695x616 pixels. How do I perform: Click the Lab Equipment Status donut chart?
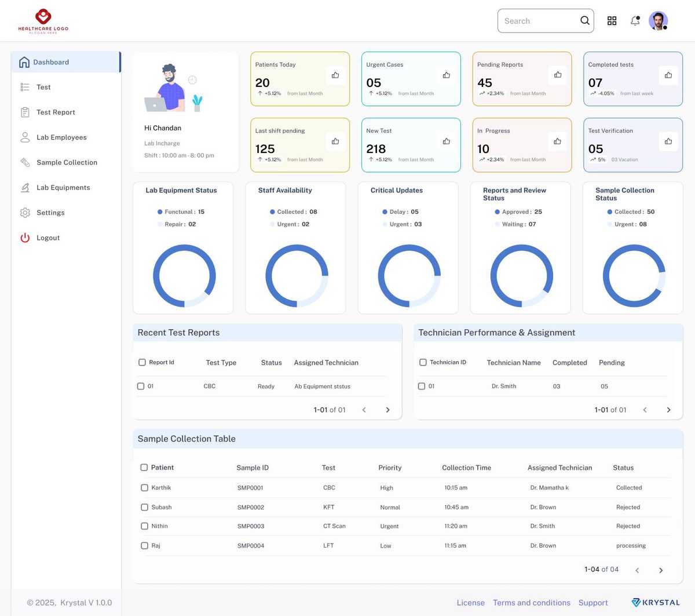click(184, 276)
